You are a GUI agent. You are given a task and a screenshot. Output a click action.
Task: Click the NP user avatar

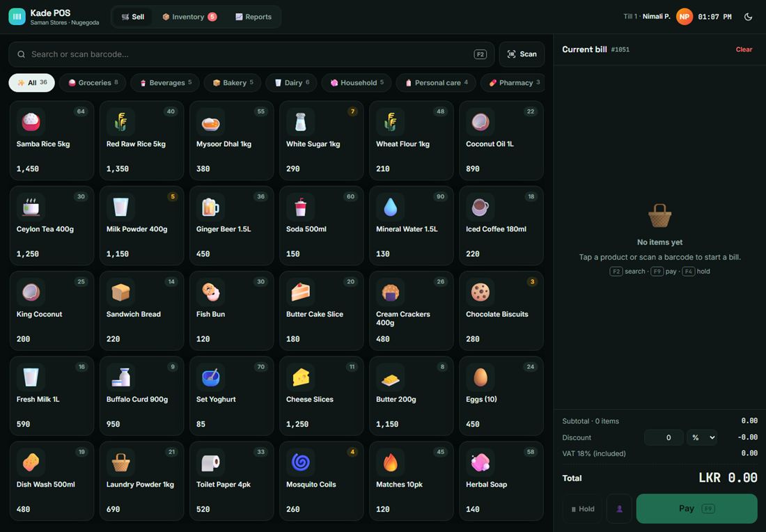[685, 17]
